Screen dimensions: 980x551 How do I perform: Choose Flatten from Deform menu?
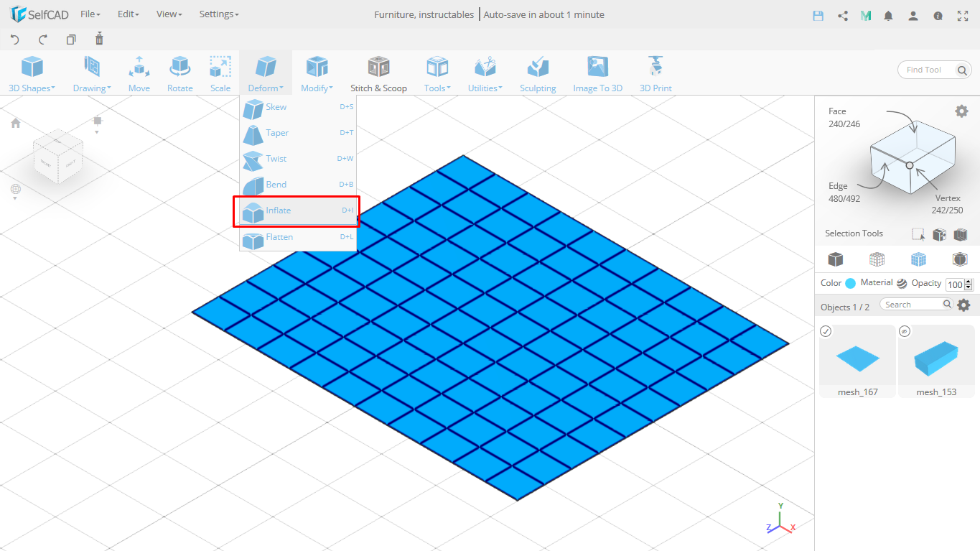click(x=298, y=237)
